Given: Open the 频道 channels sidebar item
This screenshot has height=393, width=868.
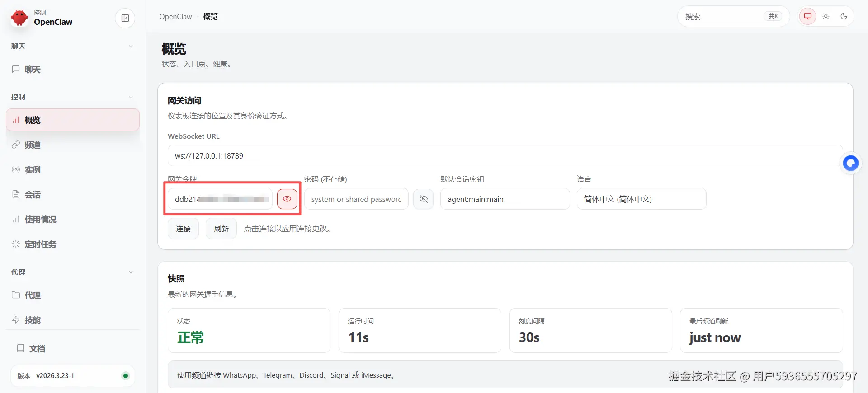Looking at the screenshot, I should pos(72,145).
